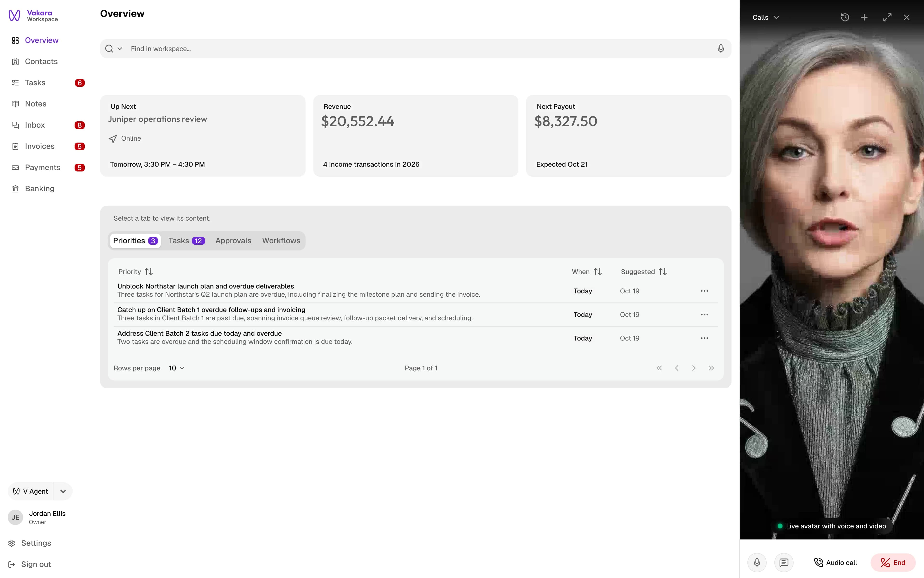924x578 pixels.
Task: Go to previous page of priorities
Action: [677, 368]
